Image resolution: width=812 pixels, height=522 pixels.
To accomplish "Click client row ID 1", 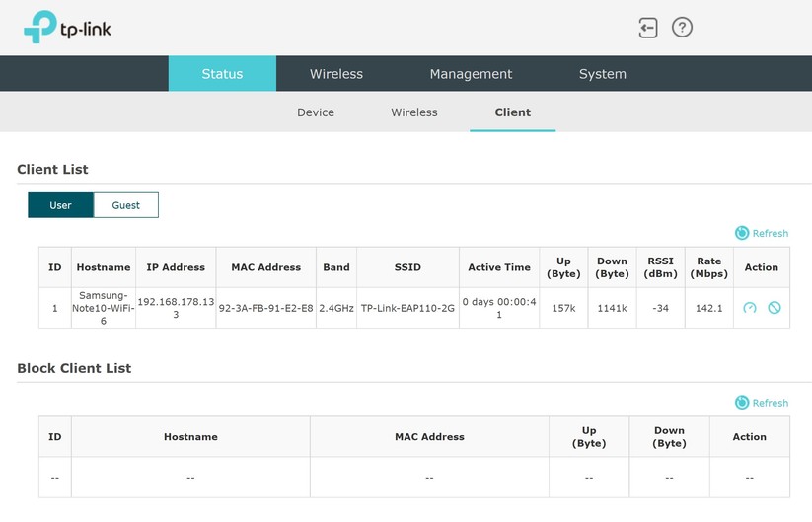I will tap(55, 308).
